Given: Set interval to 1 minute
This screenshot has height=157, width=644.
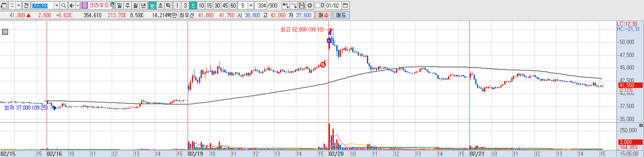Looking at the screenshot, I should (x=177, y=5).
